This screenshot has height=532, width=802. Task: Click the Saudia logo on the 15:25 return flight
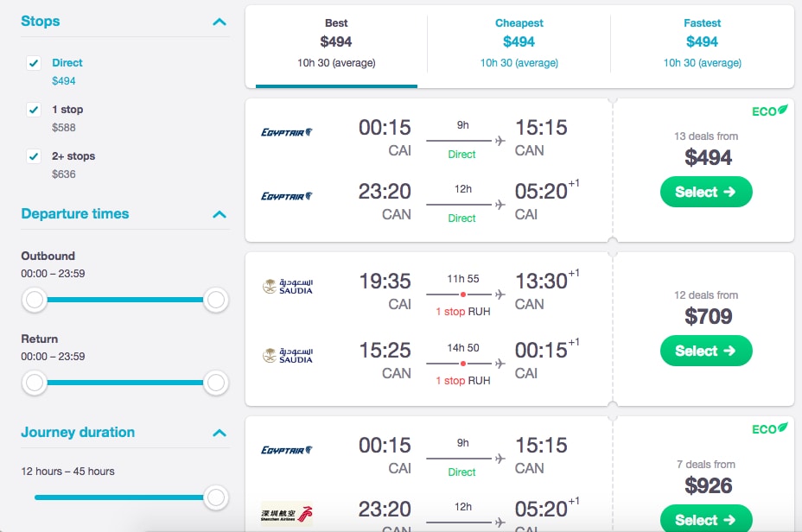(287, 355)
